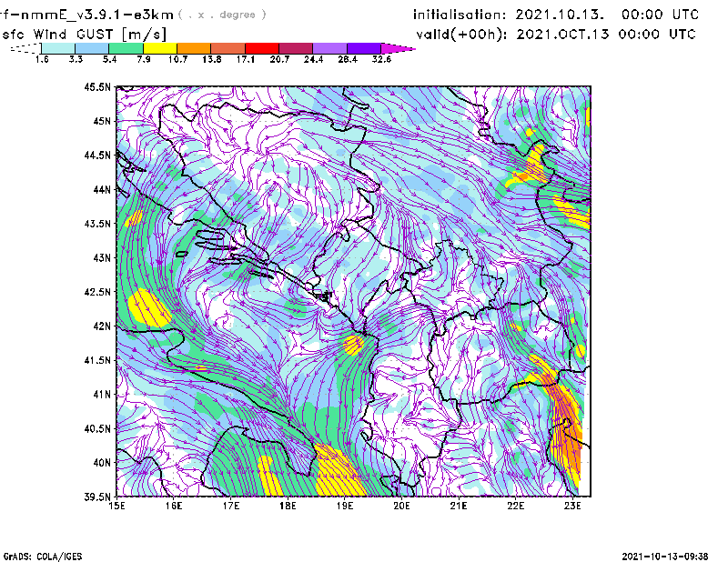Pick the lilac 24.4–28.4 legend swatch

pyautogui.click(x=329, y=48)
